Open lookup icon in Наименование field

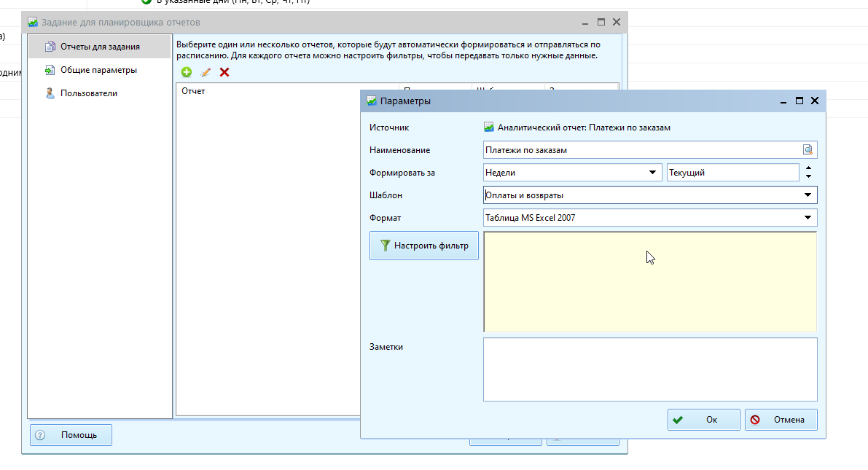(808, 149)
